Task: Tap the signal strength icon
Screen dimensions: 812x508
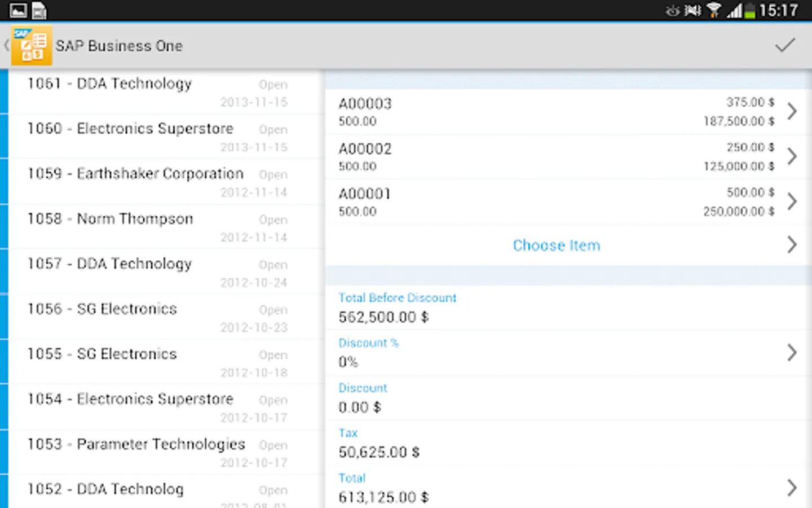Action: [734, 10]
